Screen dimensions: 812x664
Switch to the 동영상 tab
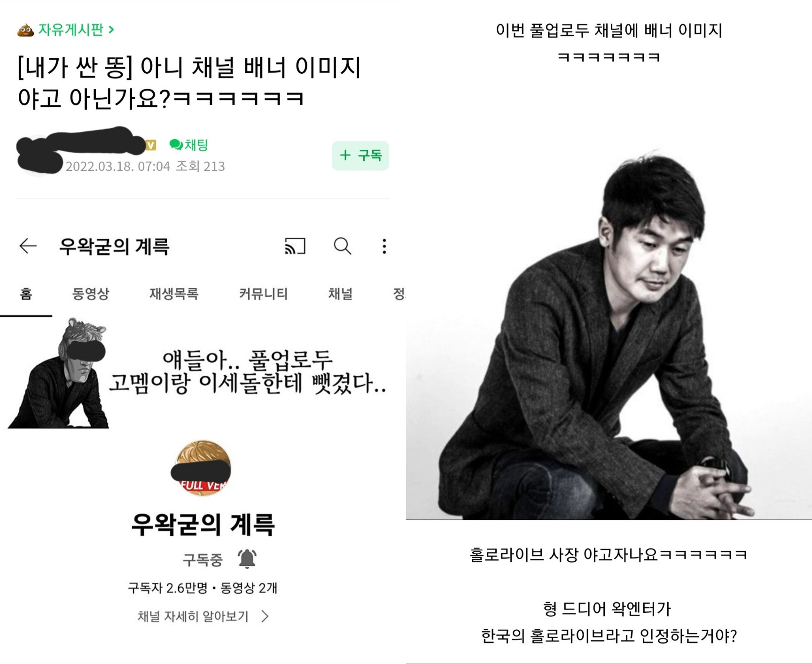click(x=91, y=294)
